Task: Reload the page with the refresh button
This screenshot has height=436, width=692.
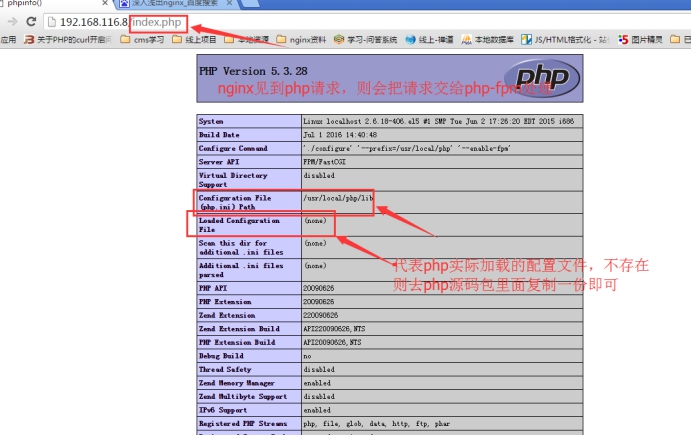Action: pyautogui.click(x=31, y=22)
